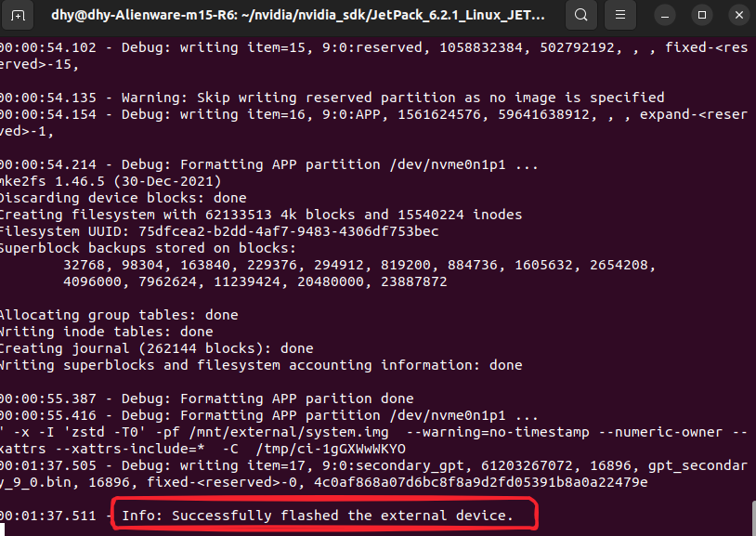Screen dimensions: 756x536
Task: Click the 'Skip writing reserved partition' warning line
Action: click(x=371, y=98)
